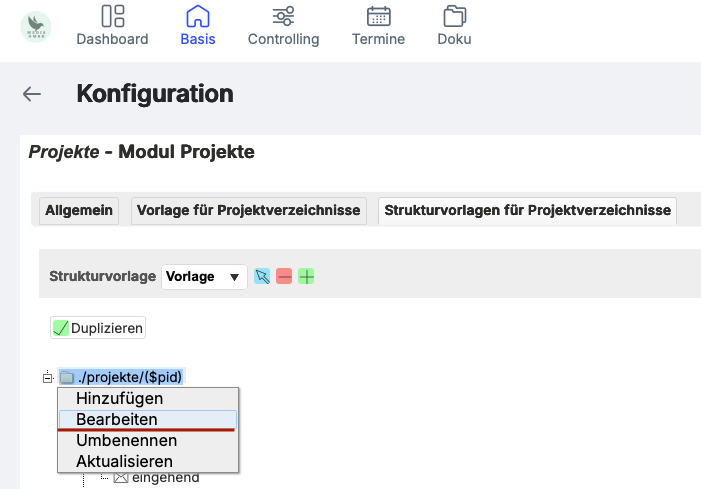701x489 pixels.
Task: Choose Hinzufügen from context menu
Action: pos(119,398)
